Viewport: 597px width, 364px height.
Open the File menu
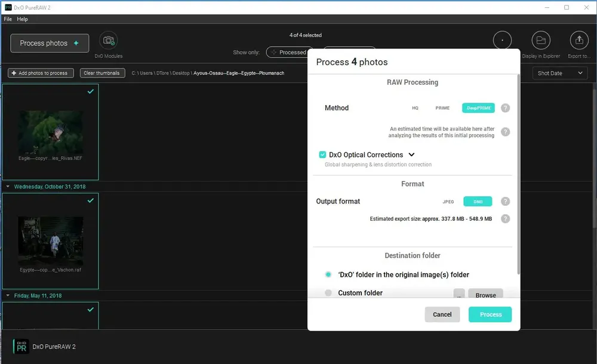[8, 19]
